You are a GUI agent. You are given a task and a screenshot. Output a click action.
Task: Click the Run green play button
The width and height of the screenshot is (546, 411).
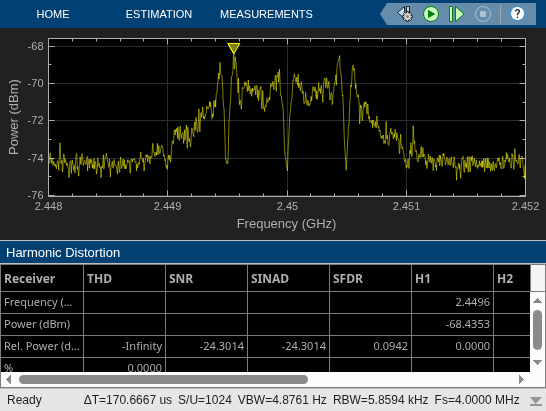(431, 14)
